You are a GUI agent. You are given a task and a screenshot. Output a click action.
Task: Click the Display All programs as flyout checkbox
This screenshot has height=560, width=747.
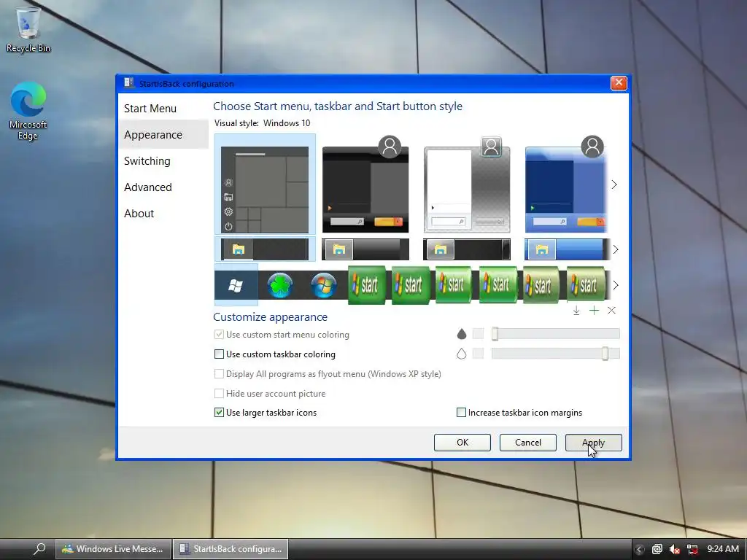[x=219, y=374]
